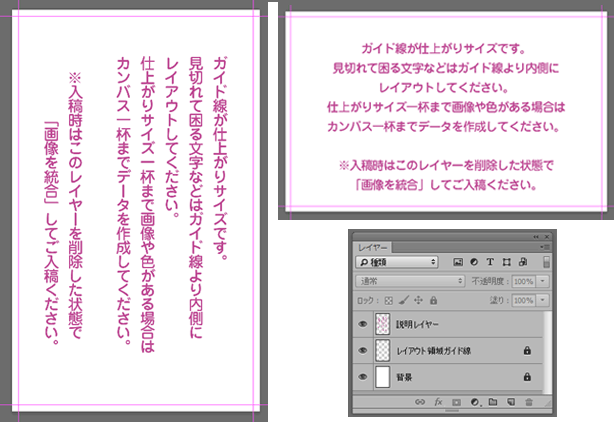Image resolution: width=614 pixels, height=426 pixels.
Task: Toggle visibility of the 背景 layer
Action: [x=362, y=377]
